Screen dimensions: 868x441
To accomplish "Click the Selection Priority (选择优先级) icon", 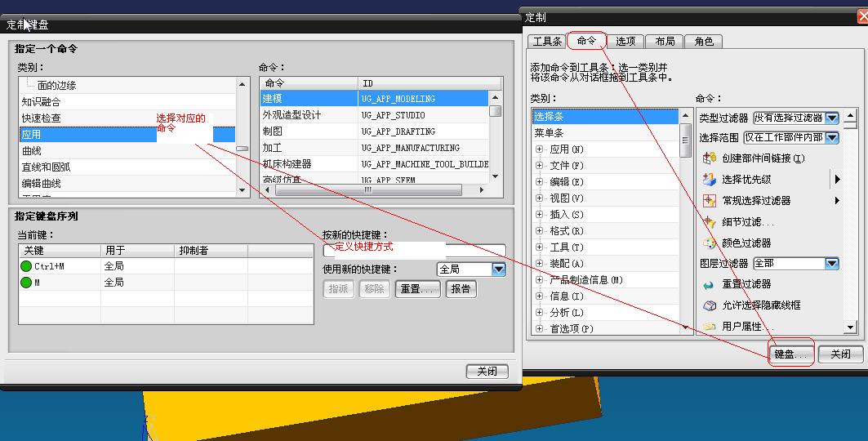I will click(x=709, y=180).
